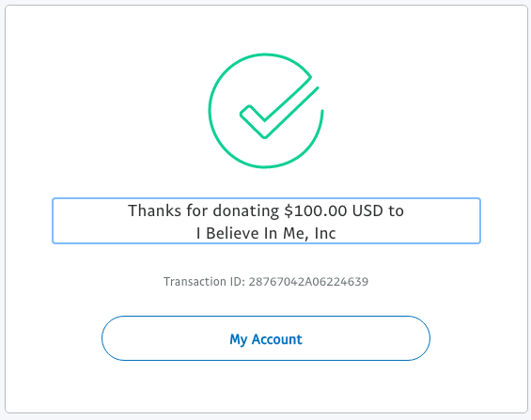Click the word Inc in recipient name
The width and height of the screenshot is (531, 420).
[325, 233]
